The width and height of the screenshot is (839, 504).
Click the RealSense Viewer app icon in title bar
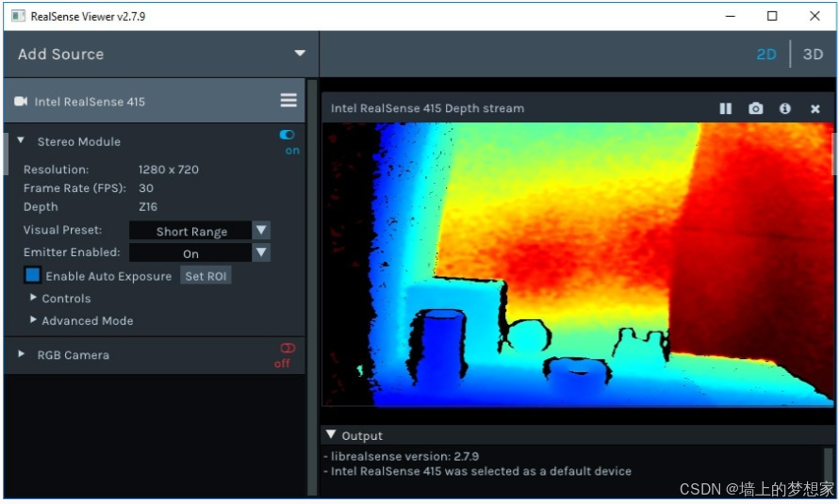click(x=18, y=16)
